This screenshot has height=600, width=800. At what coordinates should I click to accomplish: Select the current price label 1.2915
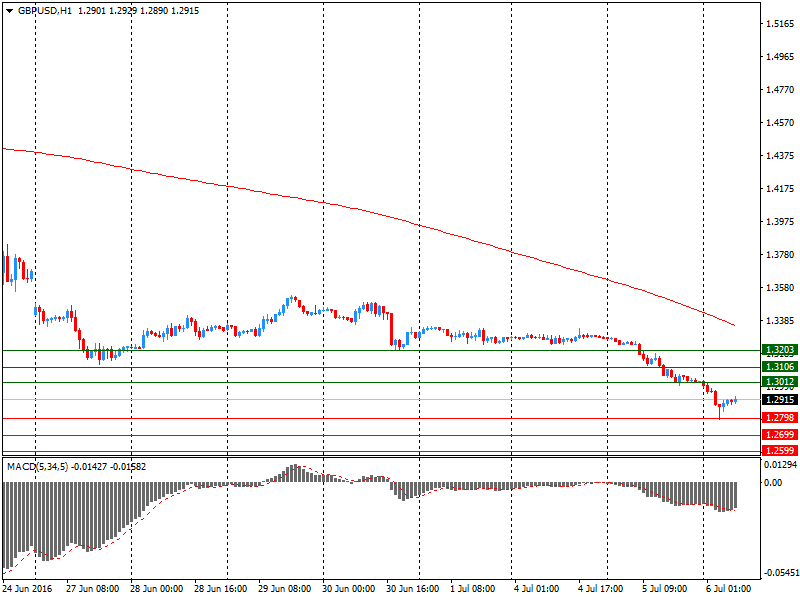tap(780, 399)
